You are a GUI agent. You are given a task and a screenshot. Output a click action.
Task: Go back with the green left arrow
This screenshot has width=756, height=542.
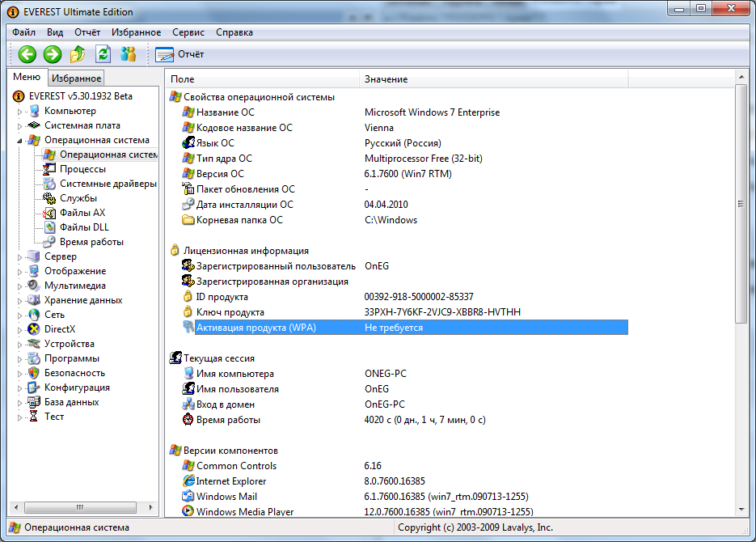pyautogui.click(x=27, y=54)
